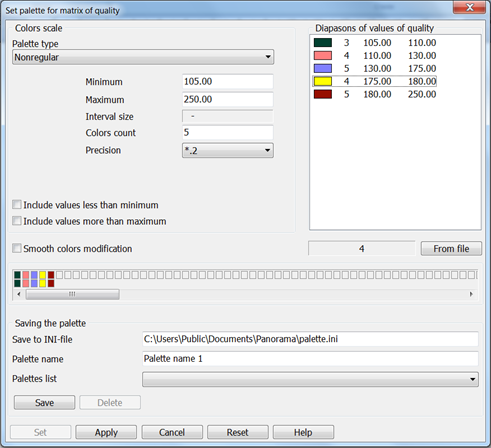
Task: Choose the yellow swatch for range 175.00–180.00
Action: pos(323,81)
